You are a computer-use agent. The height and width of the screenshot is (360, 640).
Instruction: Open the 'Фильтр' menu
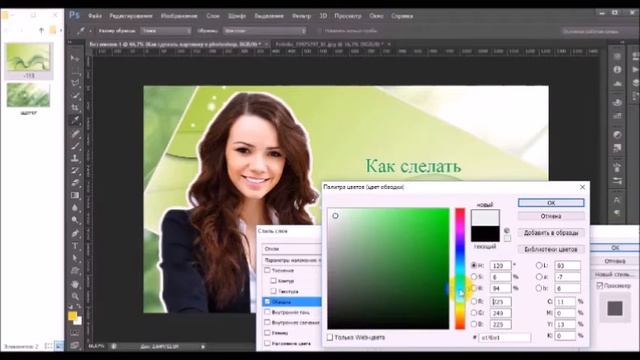coord(301,16)
